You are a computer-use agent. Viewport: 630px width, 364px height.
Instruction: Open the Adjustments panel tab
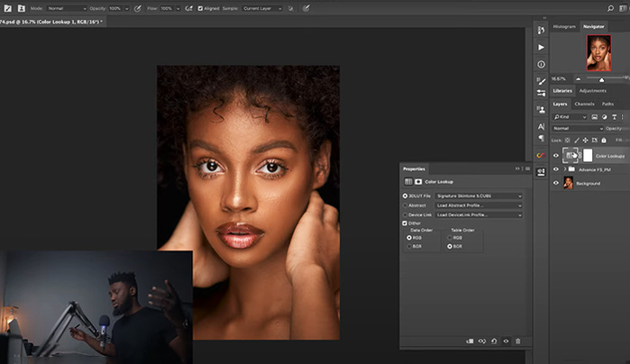coord(592,91)
